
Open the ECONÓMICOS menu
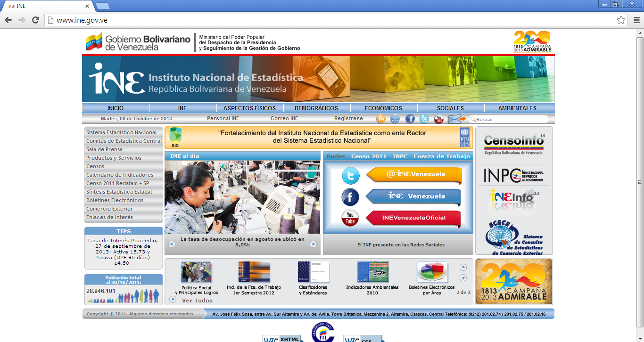tap(383, 108)
